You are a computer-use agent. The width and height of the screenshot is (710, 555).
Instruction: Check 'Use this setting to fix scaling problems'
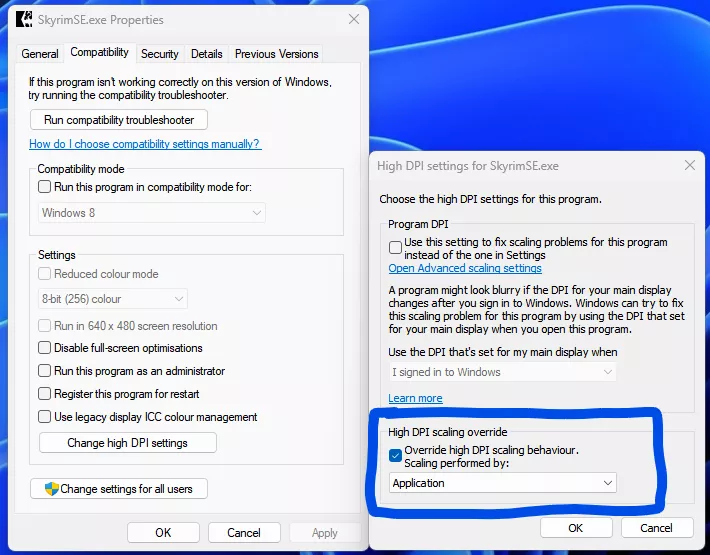395,248
